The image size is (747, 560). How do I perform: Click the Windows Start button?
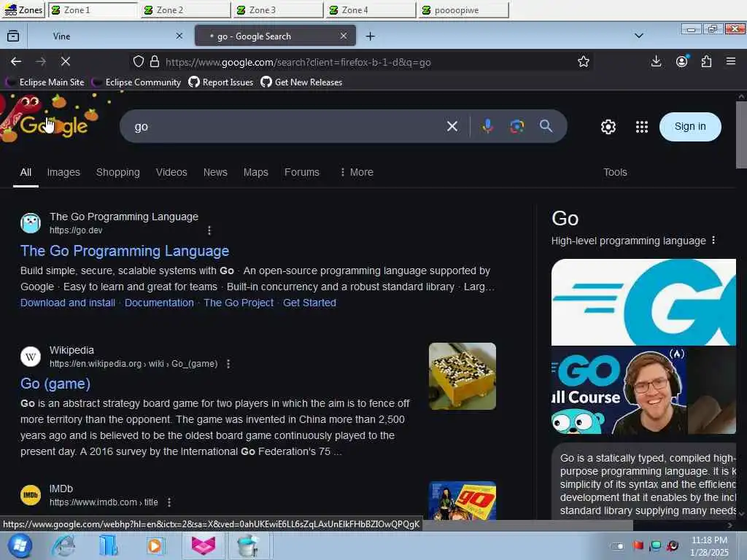(20, 545)
